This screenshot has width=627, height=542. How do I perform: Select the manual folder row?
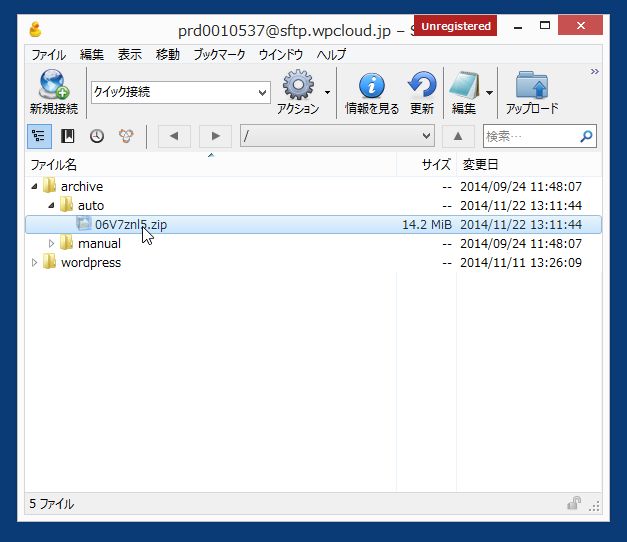pyautogui.click(x=314, y=243)
